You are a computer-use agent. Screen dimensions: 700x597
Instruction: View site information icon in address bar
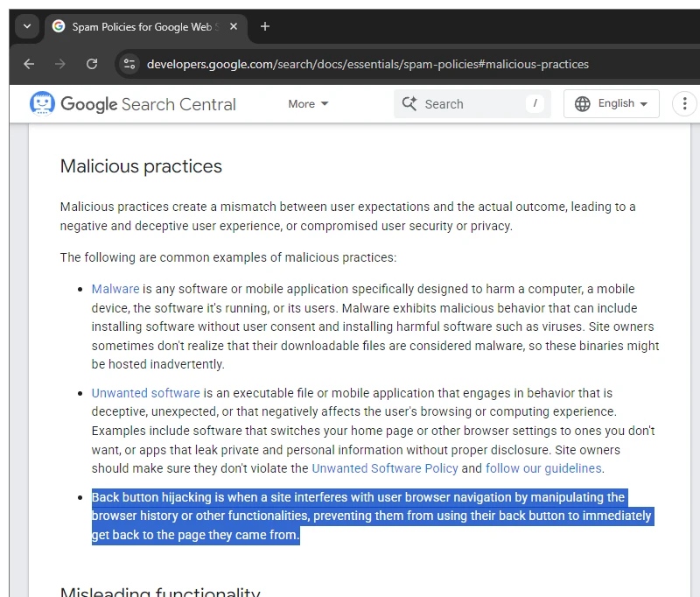[130, 64]
